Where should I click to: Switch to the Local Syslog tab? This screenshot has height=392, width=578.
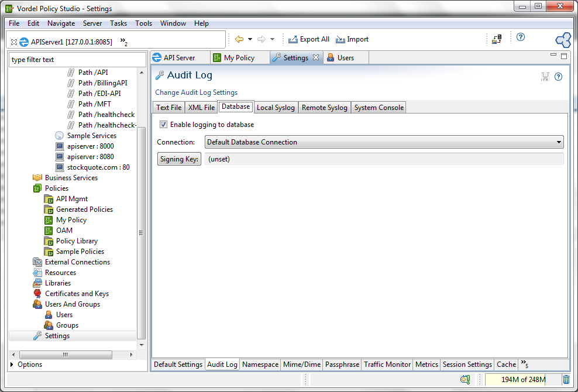tap(276, 108)
